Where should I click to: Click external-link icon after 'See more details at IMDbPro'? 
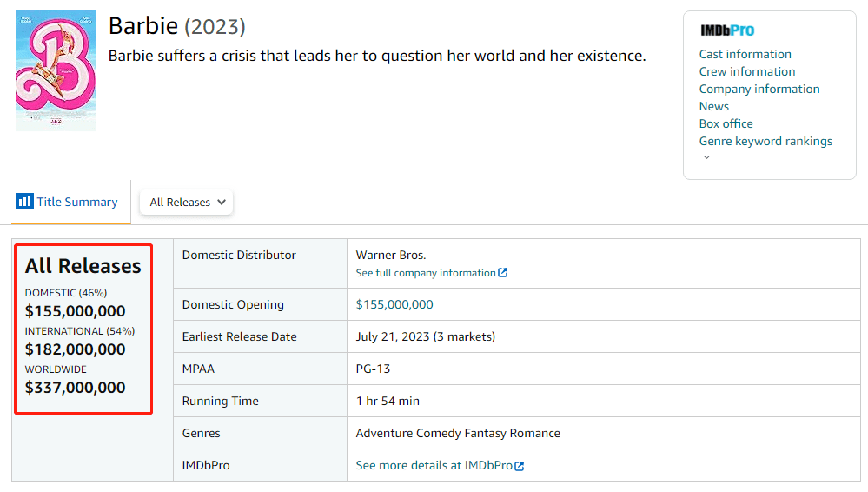(x=520, y=466)
